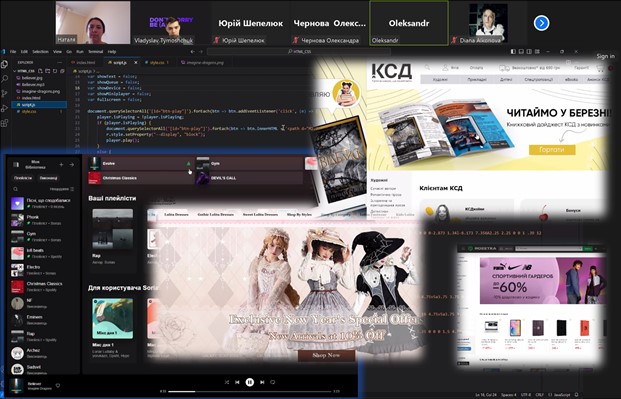The width and height of the screenshot is (621, 399).
Task: Open the Extensions view in activity bar
Action: click(x=4, y=123)
